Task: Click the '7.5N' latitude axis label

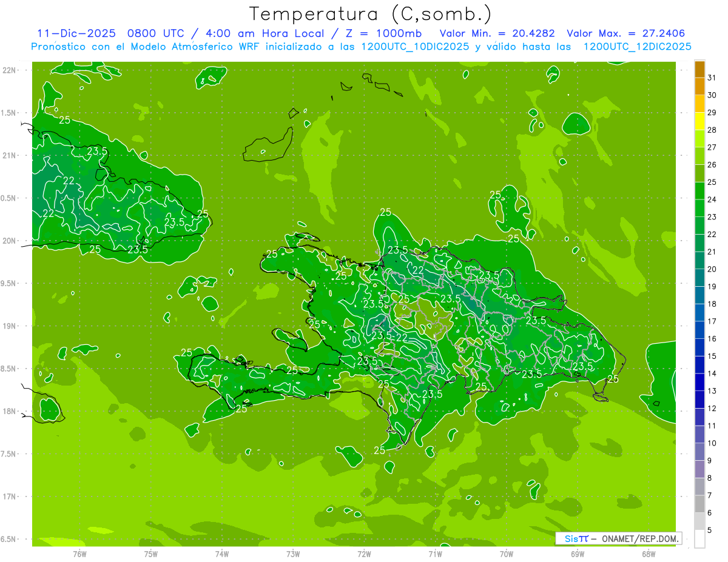Action: [x=8, y=454]
